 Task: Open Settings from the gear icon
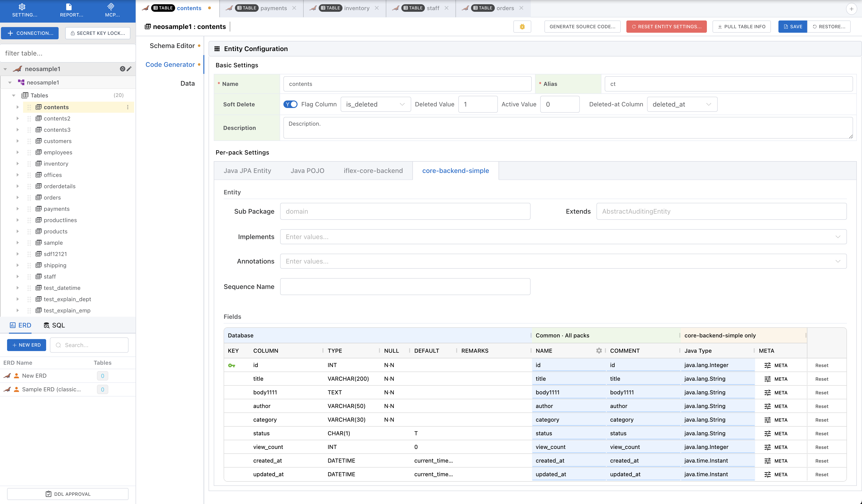22,7
